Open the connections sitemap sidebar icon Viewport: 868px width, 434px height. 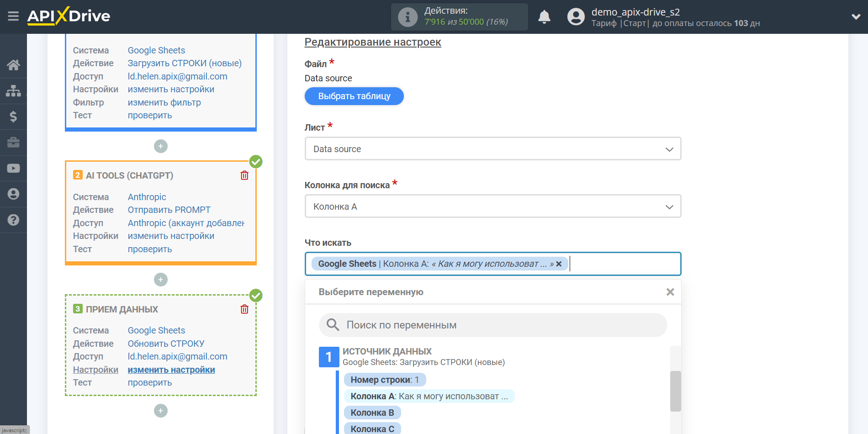pyautogui.click(x=13, y=90)
